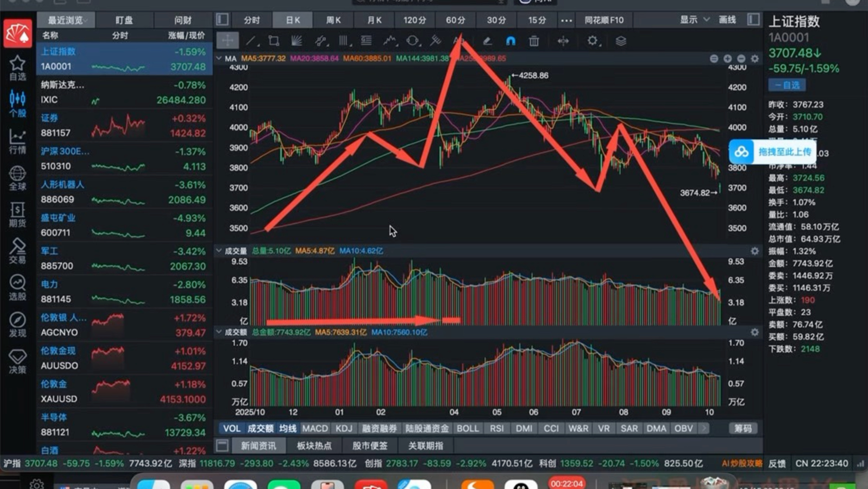This screenshot has width=868, height=489.
Task: Click the 筹码 button
Action: coord(743,428)
